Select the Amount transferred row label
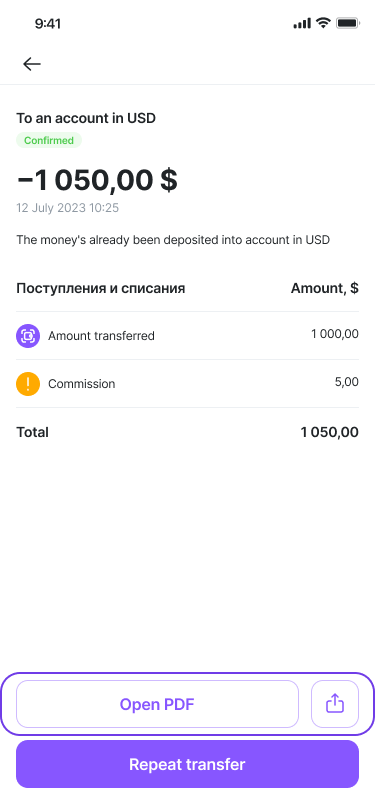 (x=102, y=336)
